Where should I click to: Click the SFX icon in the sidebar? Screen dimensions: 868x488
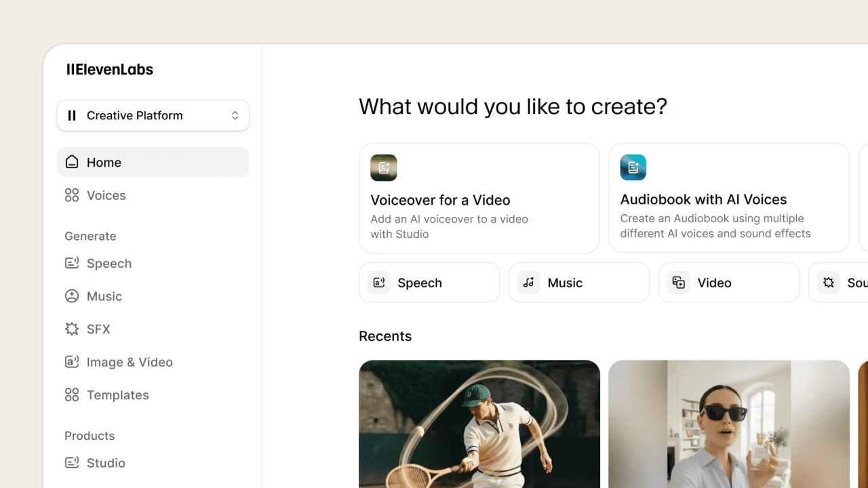pyautogui.click(x=72, y=329)
